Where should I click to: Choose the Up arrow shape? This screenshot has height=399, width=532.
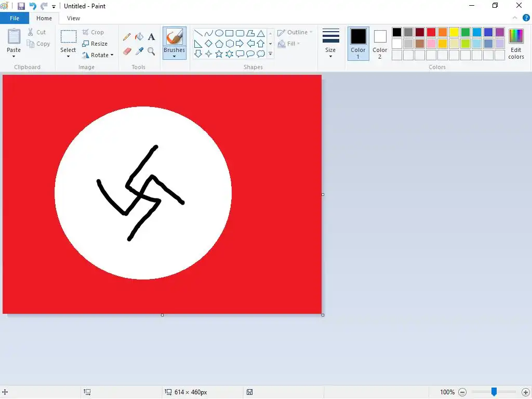click(261, 44)
